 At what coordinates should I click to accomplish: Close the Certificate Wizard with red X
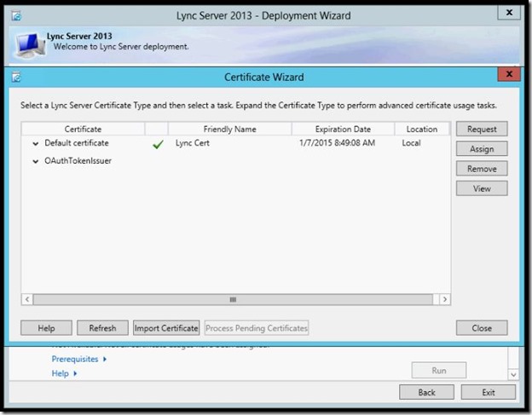click(x=509, y=74)
